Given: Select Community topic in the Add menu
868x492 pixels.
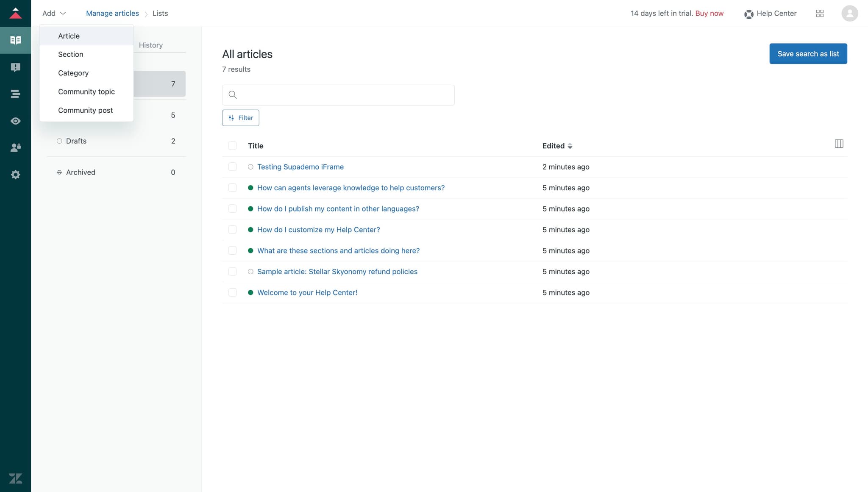Looking at the screenshot, I should [x=86, y=92].
